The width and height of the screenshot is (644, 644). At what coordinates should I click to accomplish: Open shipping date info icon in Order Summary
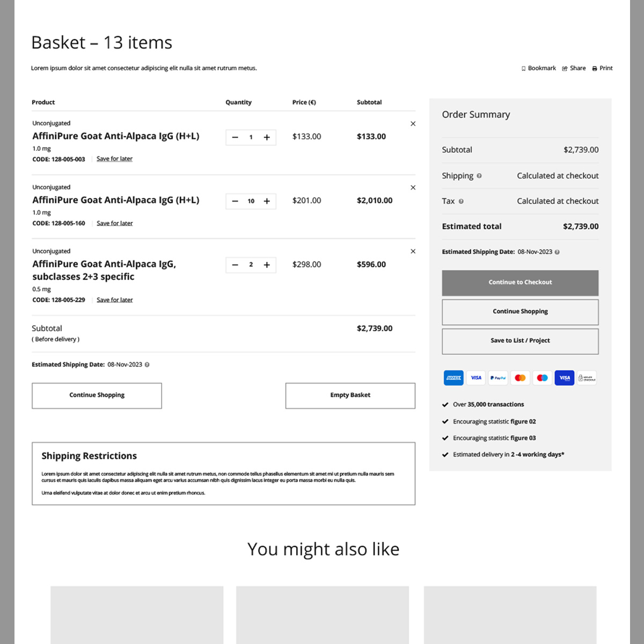point(557,252)
